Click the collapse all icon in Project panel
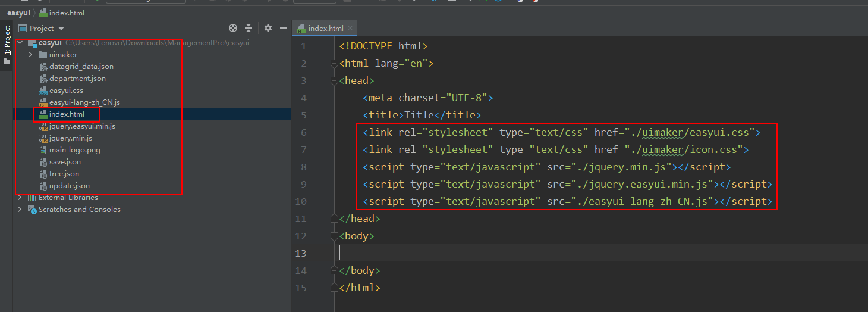868x312 pixels. 249,28
